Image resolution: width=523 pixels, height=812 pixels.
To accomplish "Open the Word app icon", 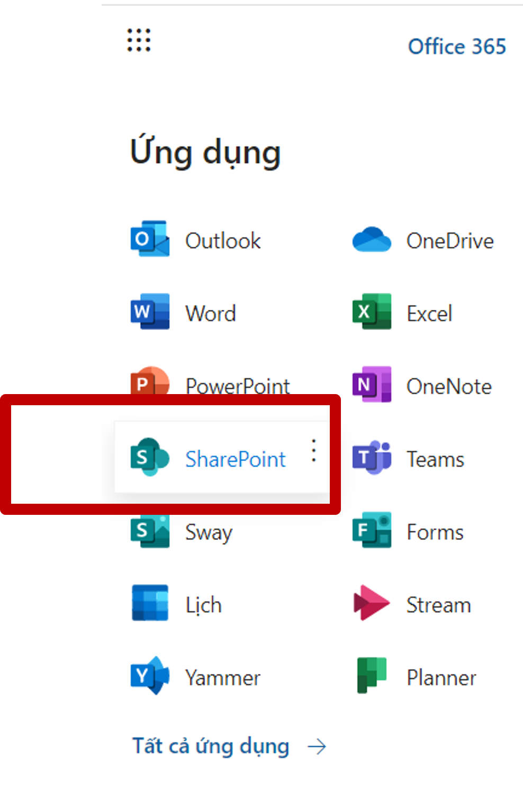I will [x=150, y=312].
